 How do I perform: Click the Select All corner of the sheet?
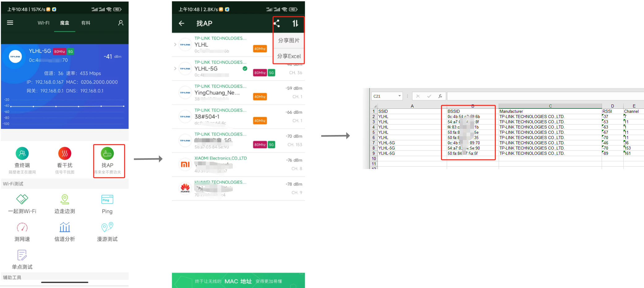click(374, 106)
